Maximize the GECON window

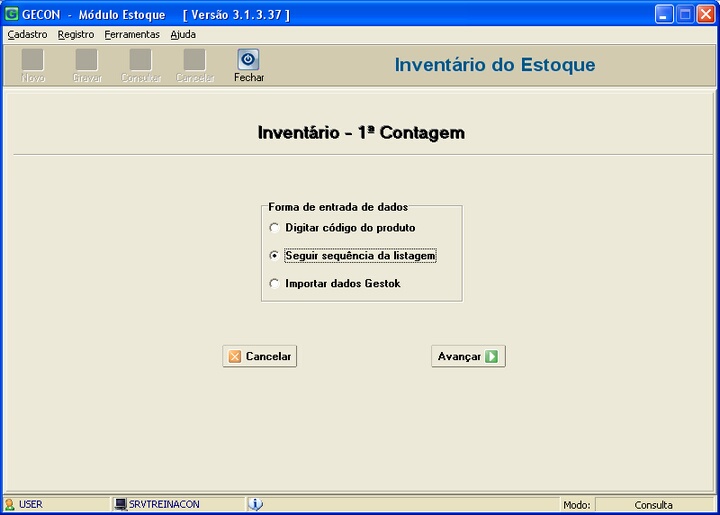click(685, 14)
